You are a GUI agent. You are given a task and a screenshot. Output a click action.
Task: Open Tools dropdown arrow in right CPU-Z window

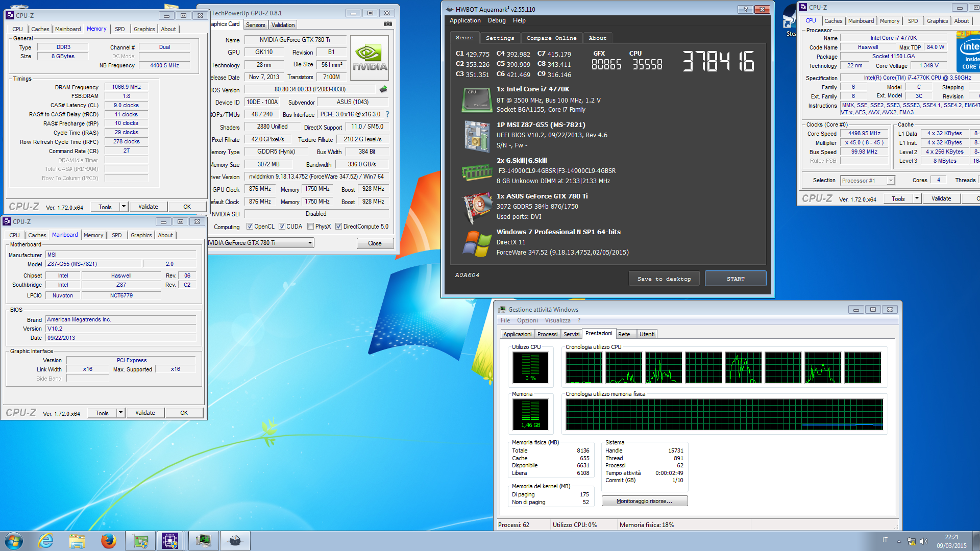click(917, 198)
